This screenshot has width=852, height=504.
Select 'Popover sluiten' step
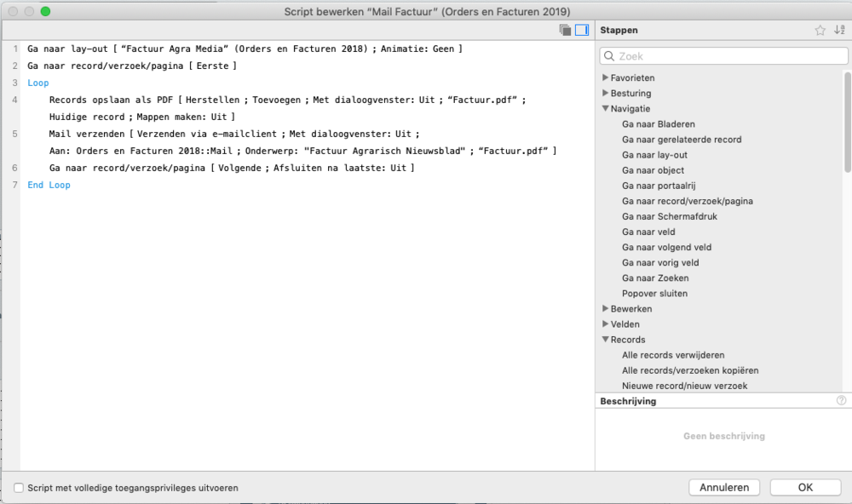[x=654, y=293]
